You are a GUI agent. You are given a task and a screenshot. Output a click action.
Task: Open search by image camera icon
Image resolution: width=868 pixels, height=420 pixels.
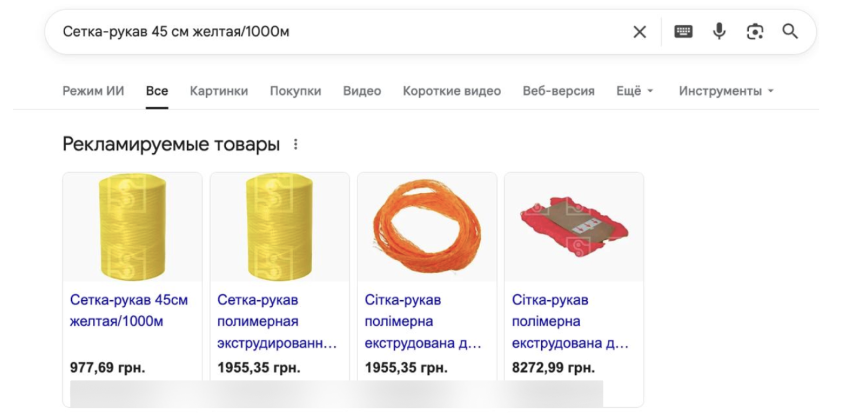coord(754,32)
